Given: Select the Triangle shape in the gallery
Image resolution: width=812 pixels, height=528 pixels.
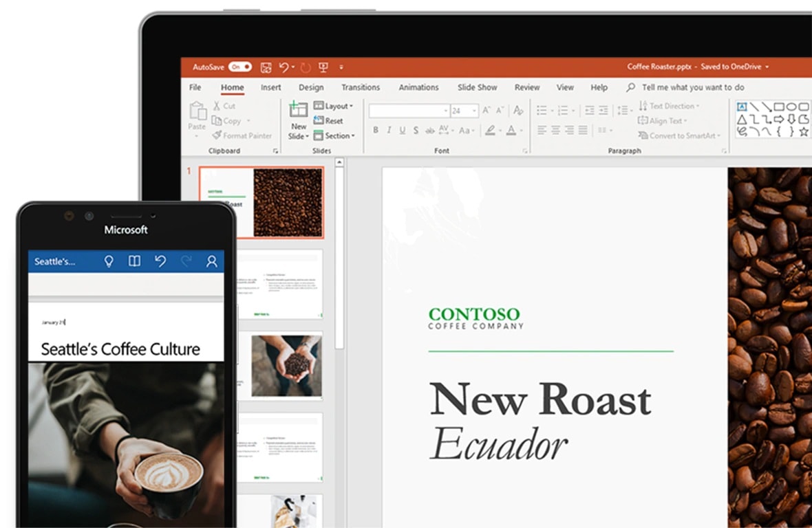Looking at the screenshot, I should [x=742, y=120].
